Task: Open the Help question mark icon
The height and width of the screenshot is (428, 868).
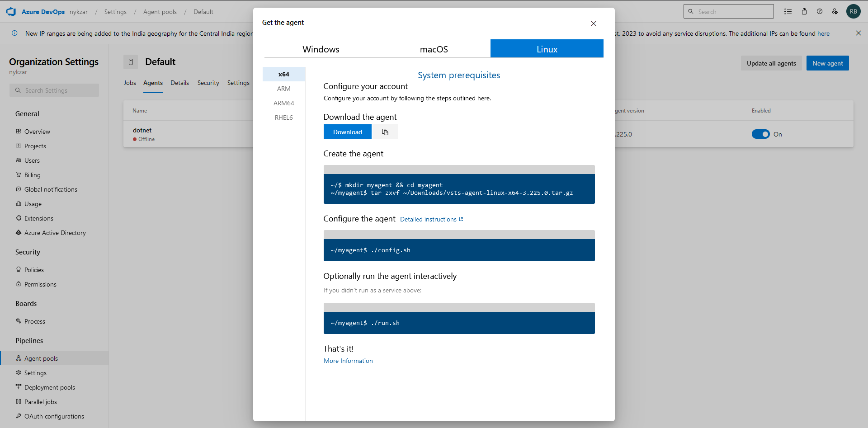Action: click(x=820, y=12)
